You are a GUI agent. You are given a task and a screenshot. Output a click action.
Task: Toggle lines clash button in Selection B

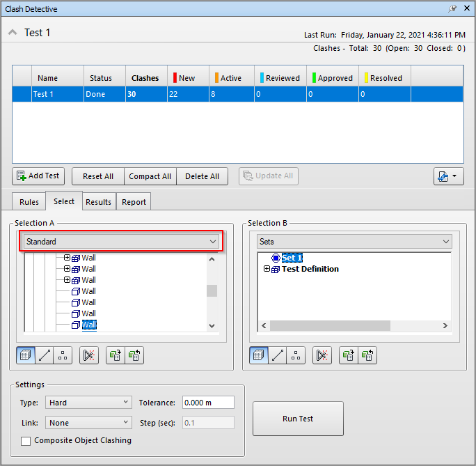[x=278, y=355]
